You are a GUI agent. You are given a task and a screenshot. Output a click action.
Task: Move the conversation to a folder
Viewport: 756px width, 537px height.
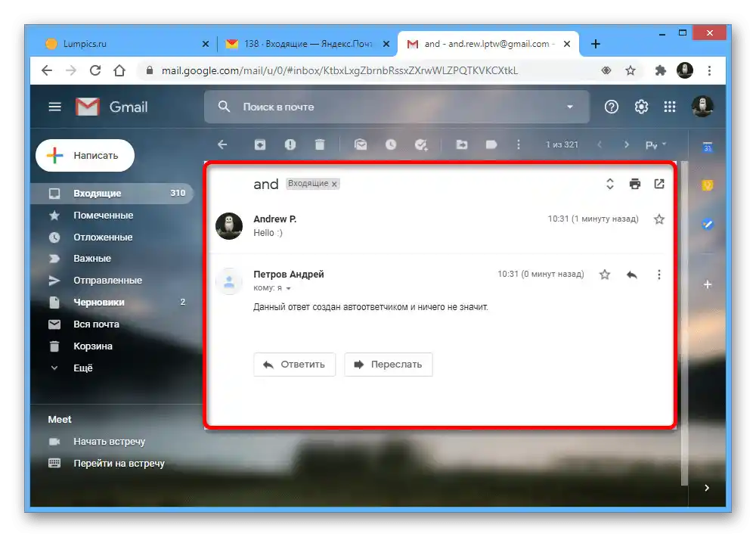click(461, 144)
